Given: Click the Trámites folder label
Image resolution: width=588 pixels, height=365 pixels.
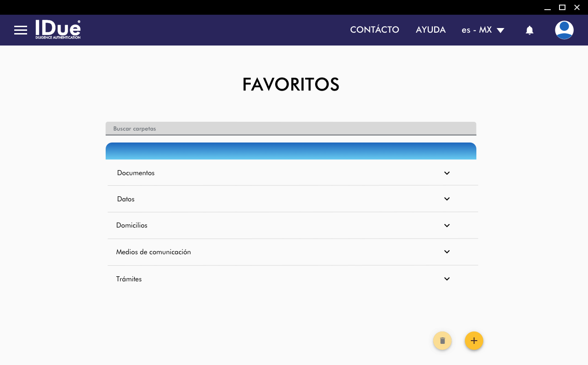Looking at the screenshot, I should click(x=129, y=279).
